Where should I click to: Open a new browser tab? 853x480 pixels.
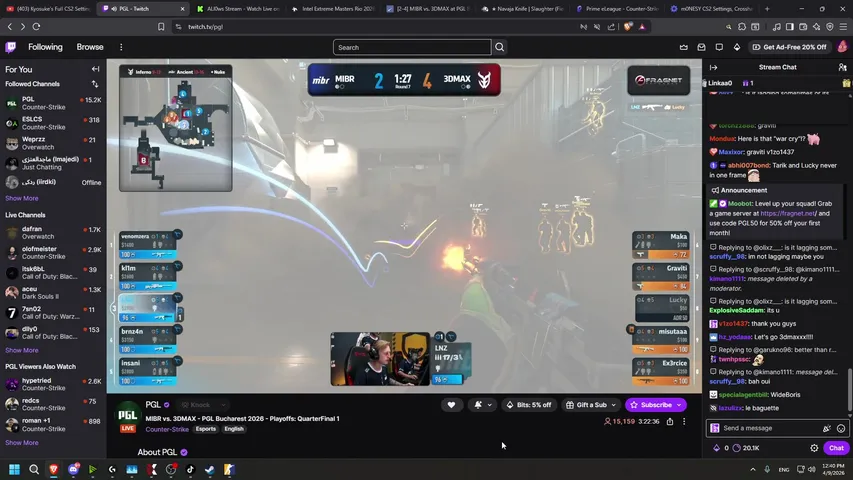pyautogui.click(x=767, y=9)
